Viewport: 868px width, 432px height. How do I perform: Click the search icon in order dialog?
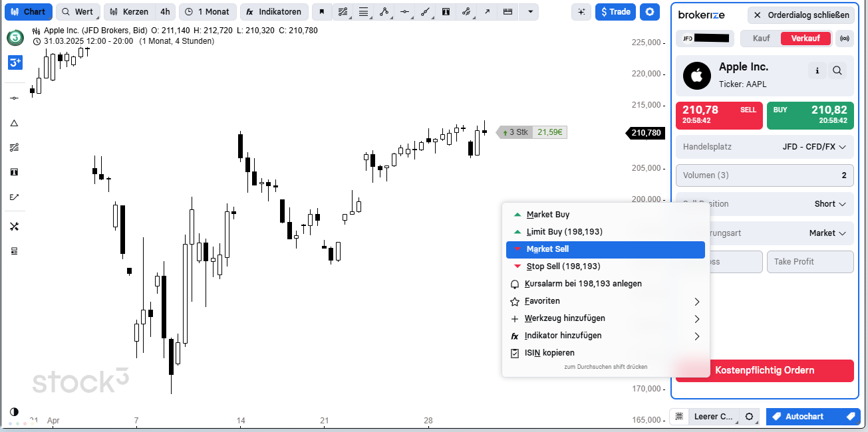[x=837, y=70]
